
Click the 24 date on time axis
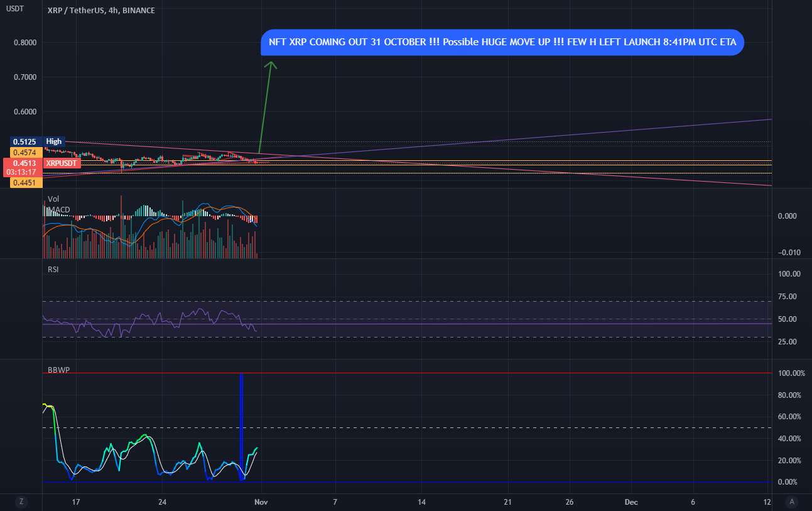pos(162,502)
